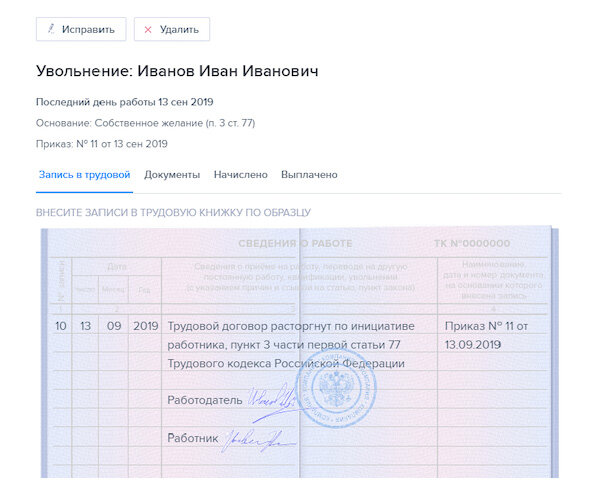Click the Основание: Собственное желание line
This screenshot has height=496, width=599.
click(x=146, y=123)
